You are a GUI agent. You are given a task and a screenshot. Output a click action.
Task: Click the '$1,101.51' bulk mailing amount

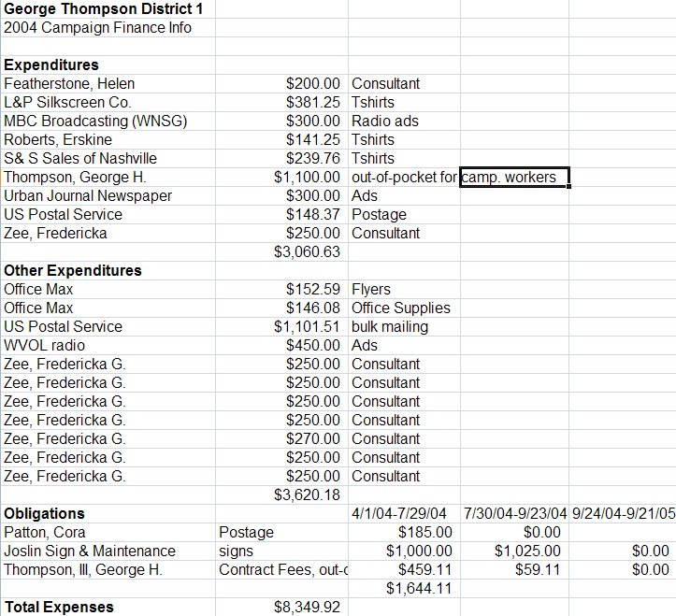click(x=282, y=326)
